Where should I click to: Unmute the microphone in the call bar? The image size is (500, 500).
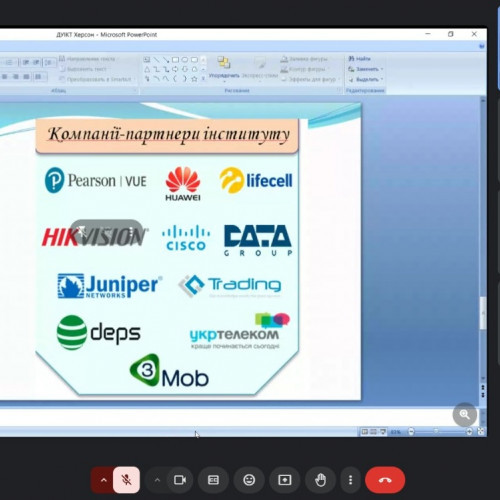[126, 480]
